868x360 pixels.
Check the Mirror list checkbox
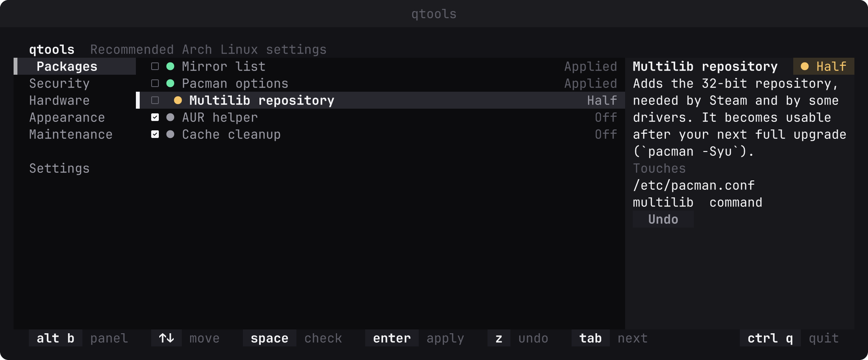pos(155,66)
